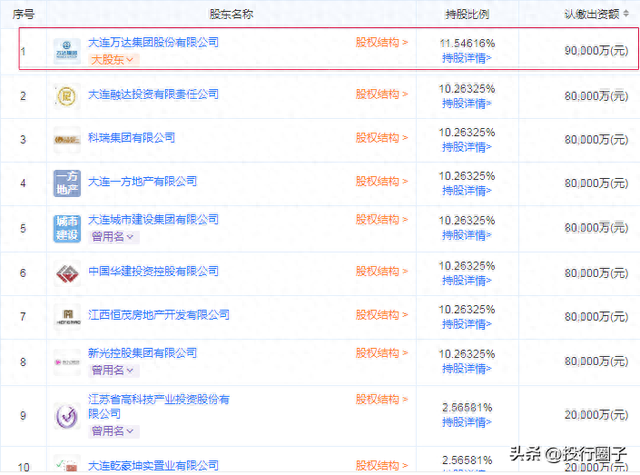Click the 中国华建投资 company logo
This screenshot has height=475, width=640.
(x=67, y=273)
